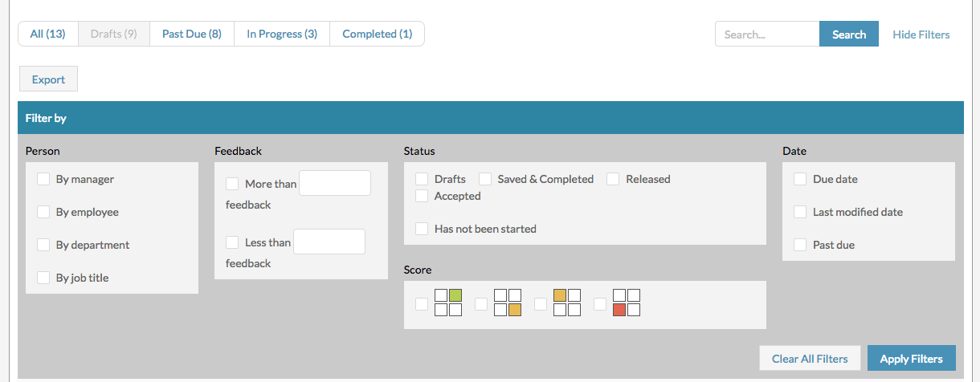Click Clear All Filters button

[810, 359]
